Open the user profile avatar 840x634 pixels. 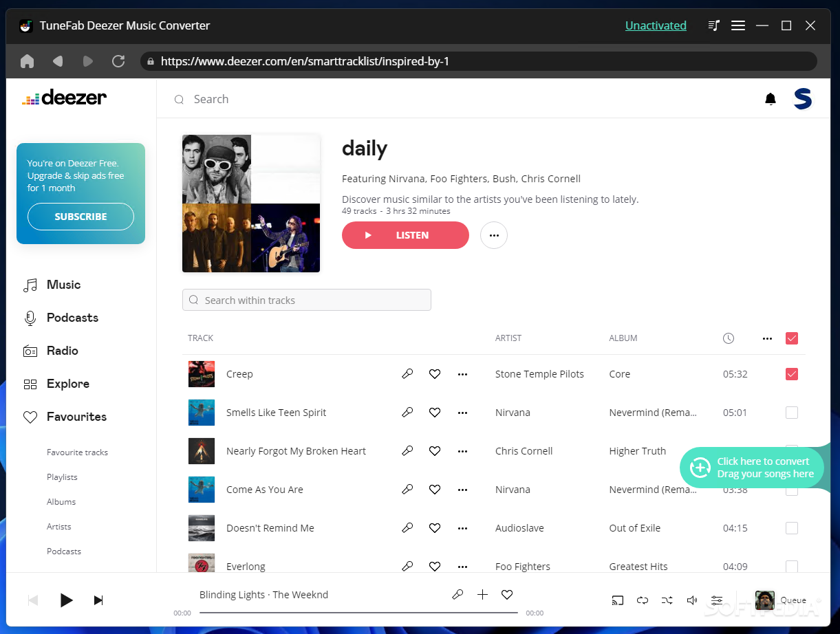click(x=803, y=99)
